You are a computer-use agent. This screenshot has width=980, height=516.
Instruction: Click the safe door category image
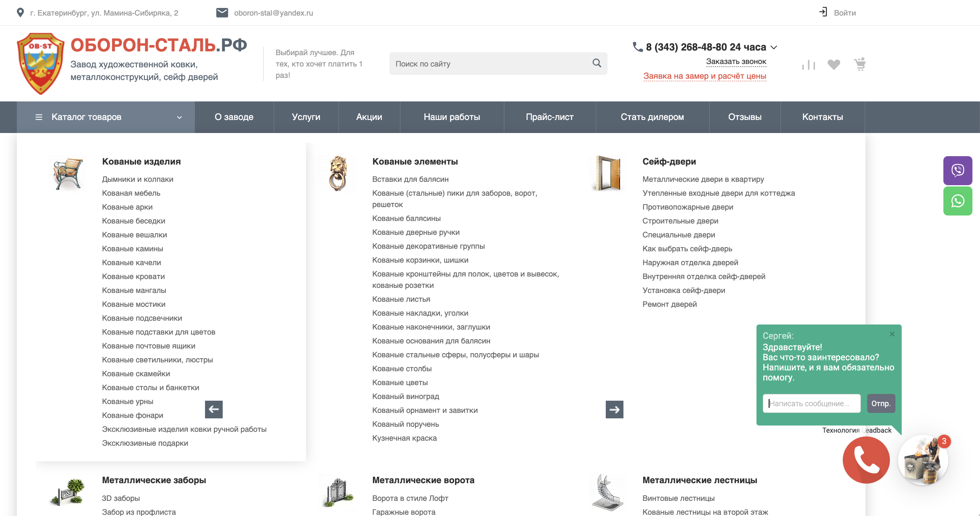[x=608, y=173]
